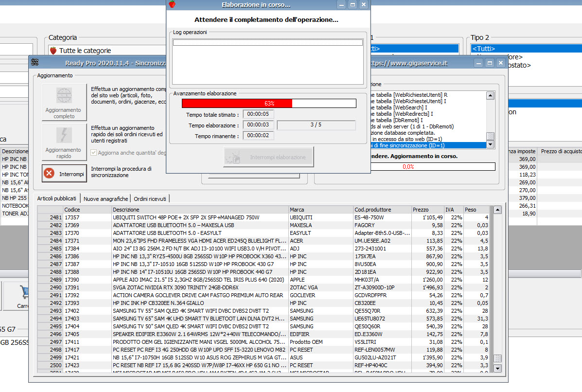Image resolution: width=582 pixels, height=392 pixels.
Task: Select the log line 'tabella [WebSearch] I'
Action: click(x=428, y=107)
